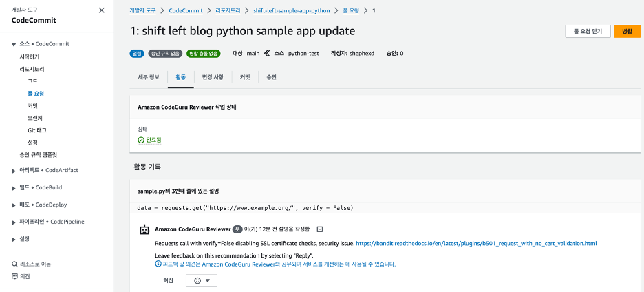The height and width of the screenshot is (292, 644).
Task: Open 브랜치 in the sidebar
Action: click(x=35, y=118)
